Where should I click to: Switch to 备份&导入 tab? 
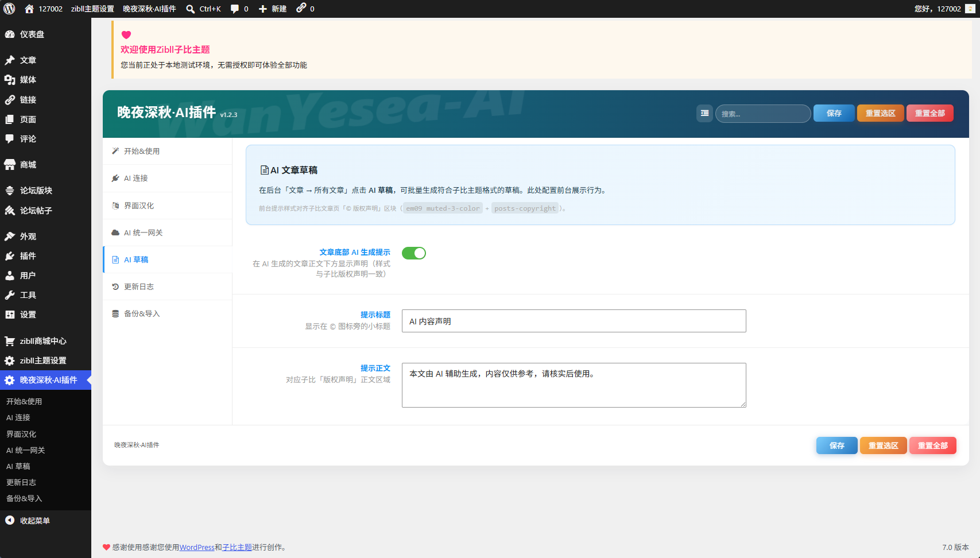(168, 313)
